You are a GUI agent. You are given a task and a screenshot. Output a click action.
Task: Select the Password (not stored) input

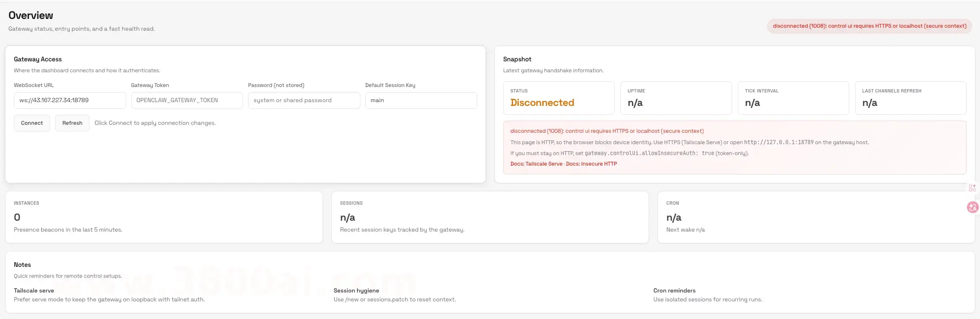pos(304,100)
